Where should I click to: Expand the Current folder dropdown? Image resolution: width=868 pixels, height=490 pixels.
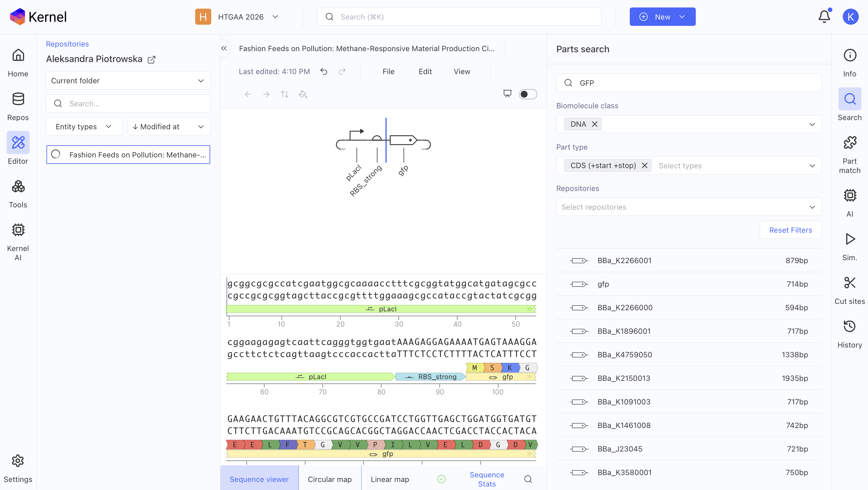click(128, 81)
